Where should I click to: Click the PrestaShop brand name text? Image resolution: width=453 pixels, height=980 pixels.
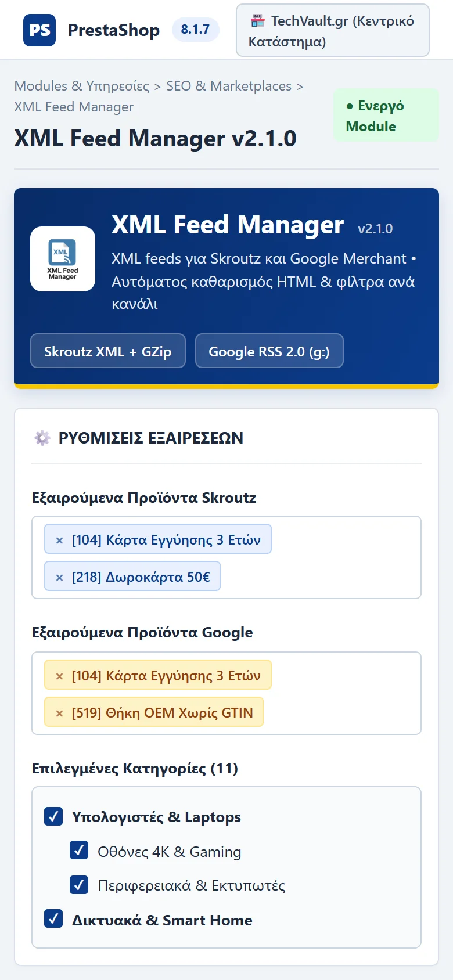[x=114, y=30]
